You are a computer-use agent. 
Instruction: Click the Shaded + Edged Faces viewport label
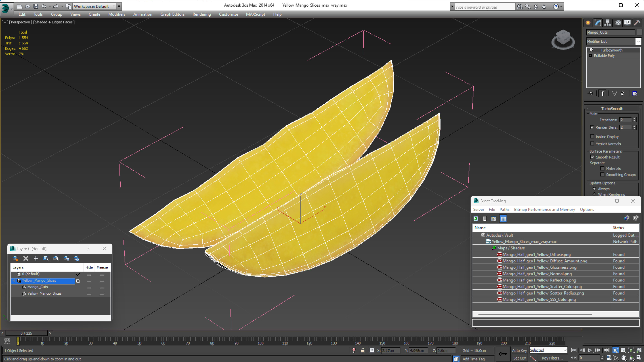pyautogui.click(x=54, y=22)
